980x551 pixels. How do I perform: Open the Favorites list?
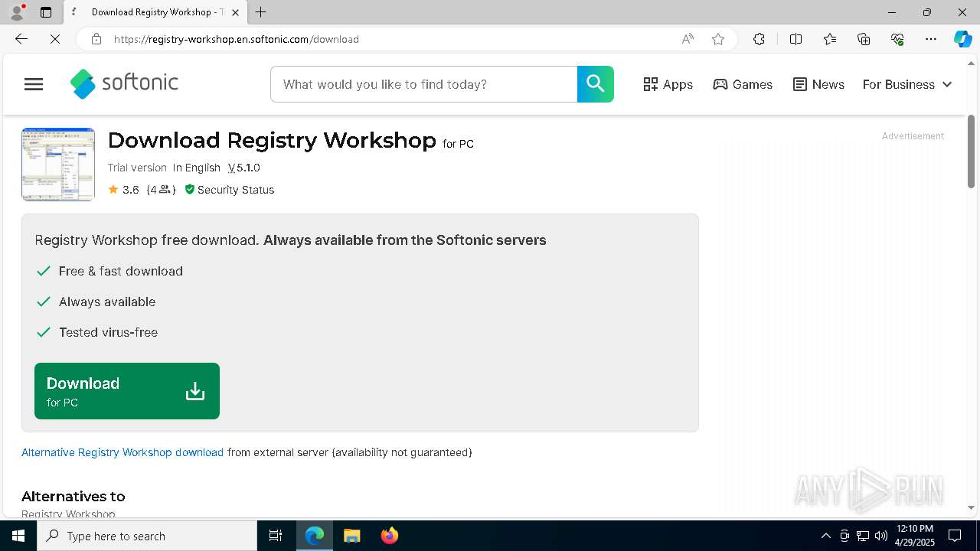(830, 39)
